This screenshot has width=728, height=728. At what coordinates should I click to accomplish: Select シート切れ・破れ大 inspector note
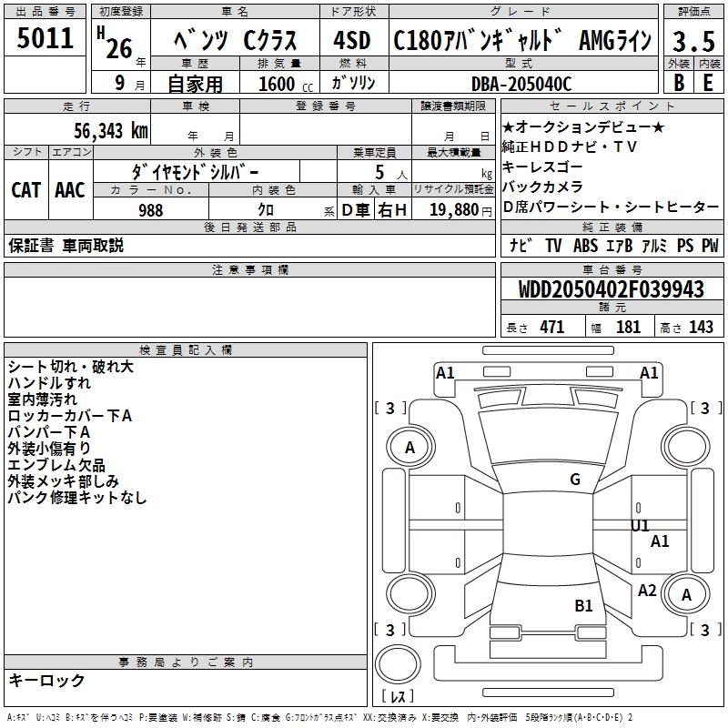tap(71, 367)
